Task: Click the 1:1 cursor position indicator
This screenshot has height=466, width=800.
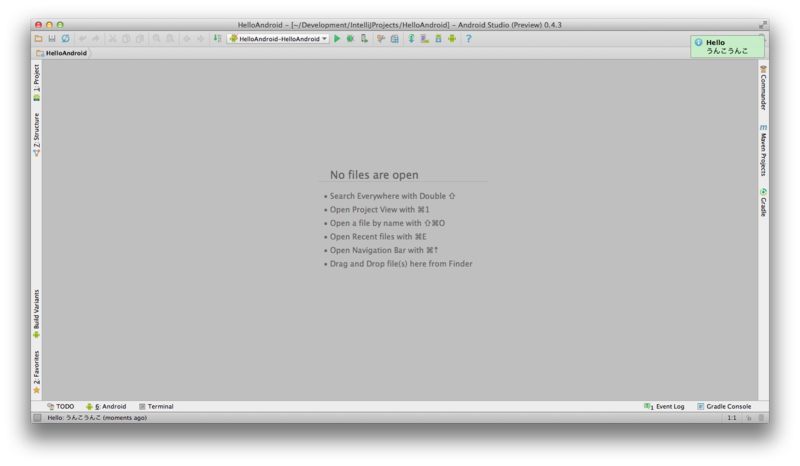Action: [732, 418]
